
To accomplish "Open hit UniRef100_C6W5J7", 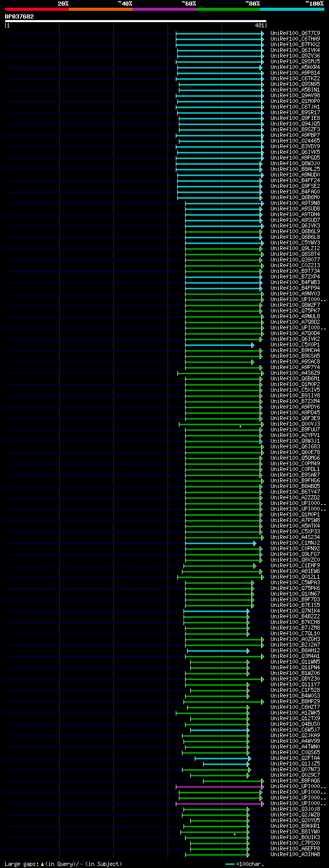I will click(295, 730).
